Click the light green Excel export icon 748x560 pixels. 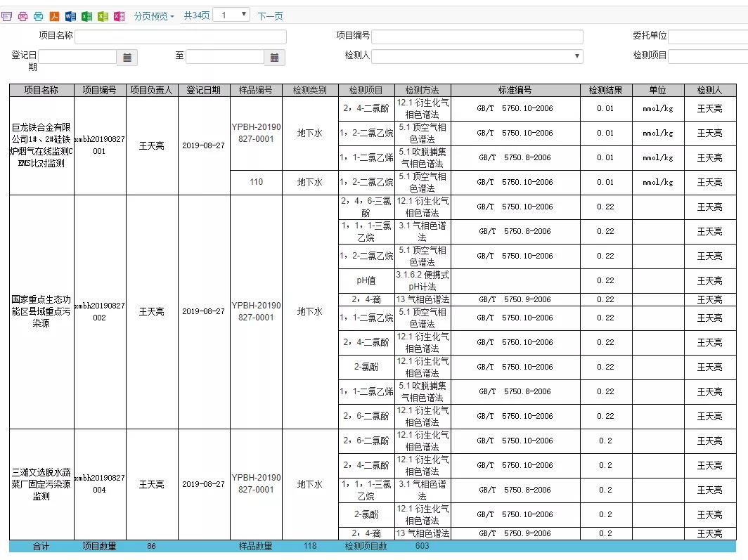coord(103,16)
